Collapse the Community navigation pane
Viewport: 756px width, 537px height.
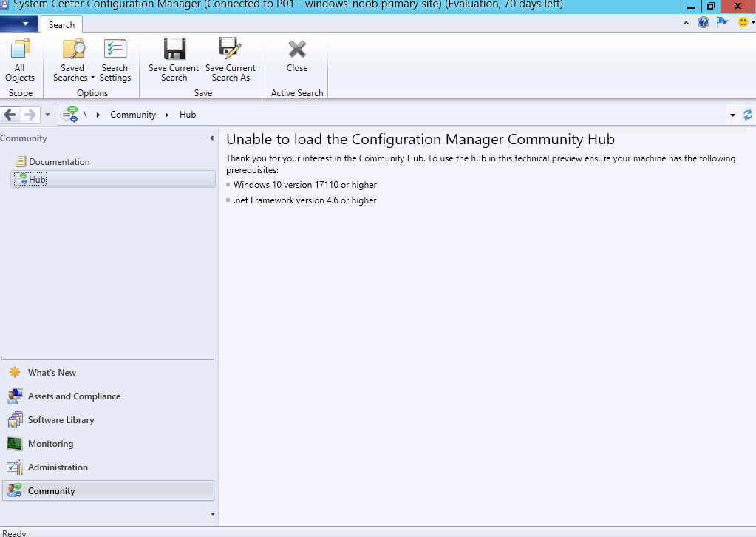pos(211,138)
